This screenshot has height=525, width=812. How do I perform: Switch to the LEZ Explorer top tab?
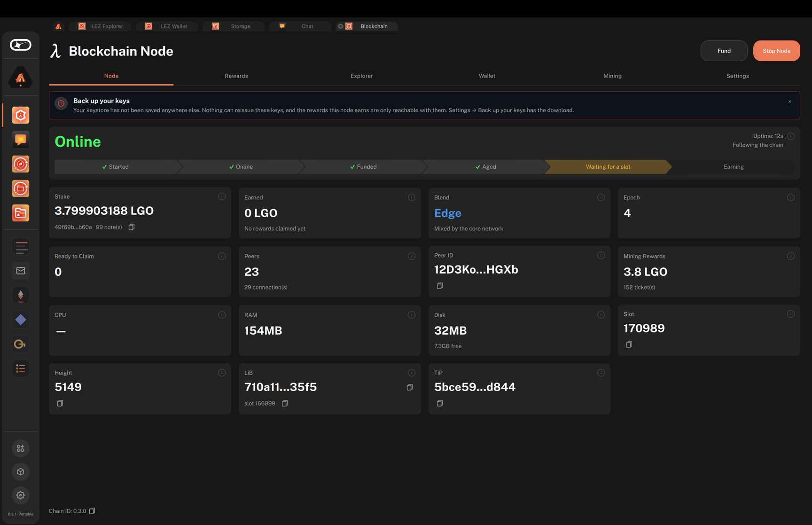click(x=101, y=26)
